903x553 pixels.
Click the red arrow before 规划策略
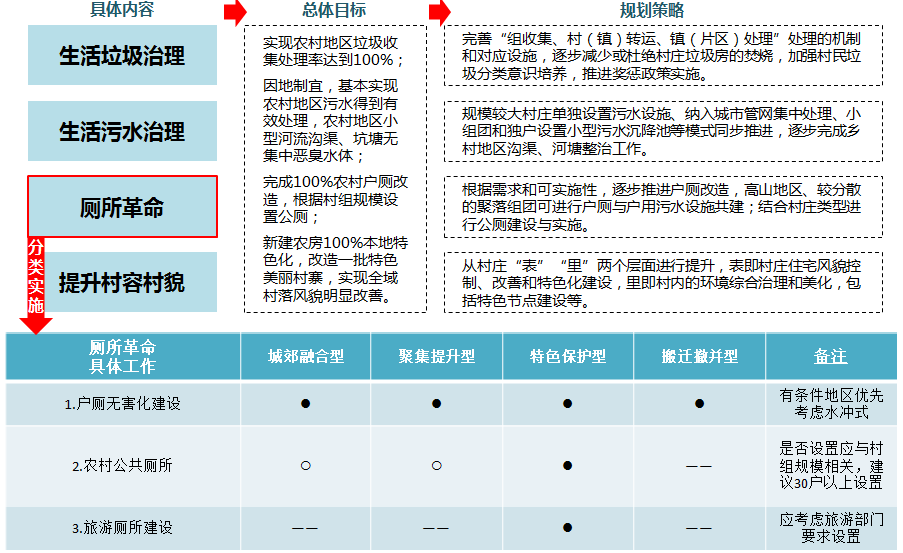tap(439, 13)
